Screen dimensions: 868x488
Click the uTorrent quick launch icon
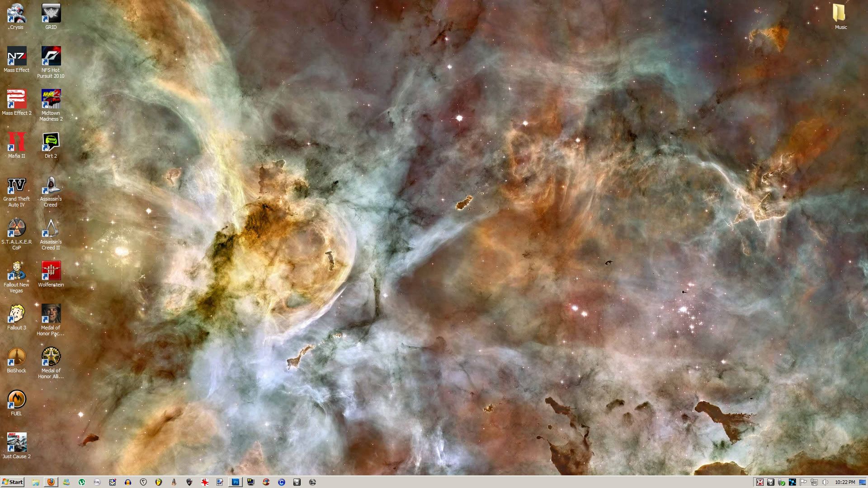[x=82, y=482]
